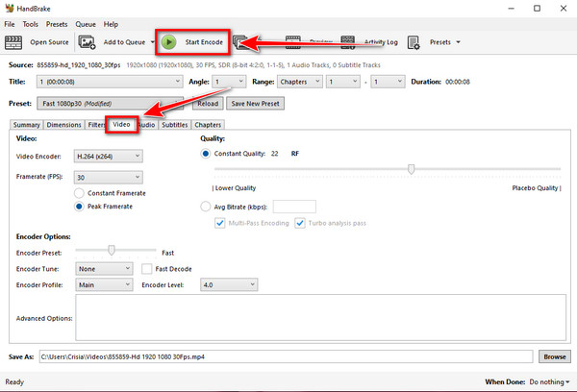Select Peak Framerate option
This screenshot has width=577, height=392.
coord(79,207)
